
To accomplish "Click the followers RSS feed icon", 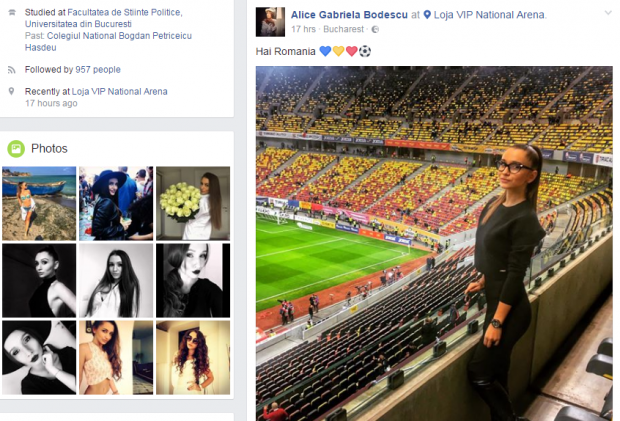I will click(x=11, y=70).
